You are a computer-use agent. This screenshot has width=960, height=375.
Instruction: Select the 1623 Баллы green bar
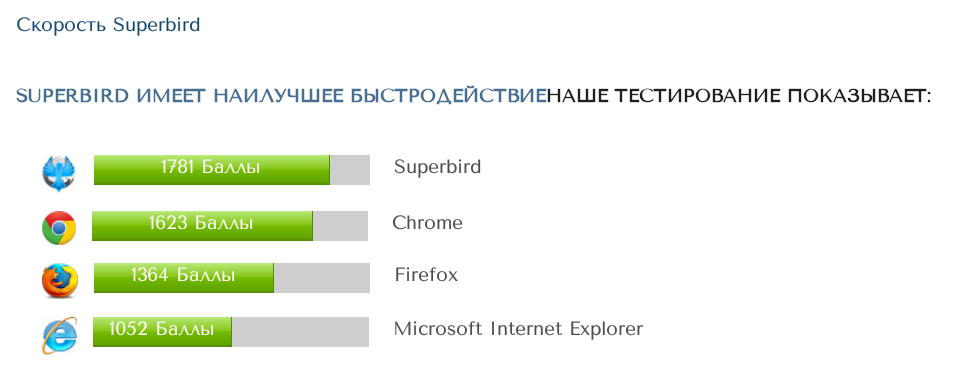202,225
